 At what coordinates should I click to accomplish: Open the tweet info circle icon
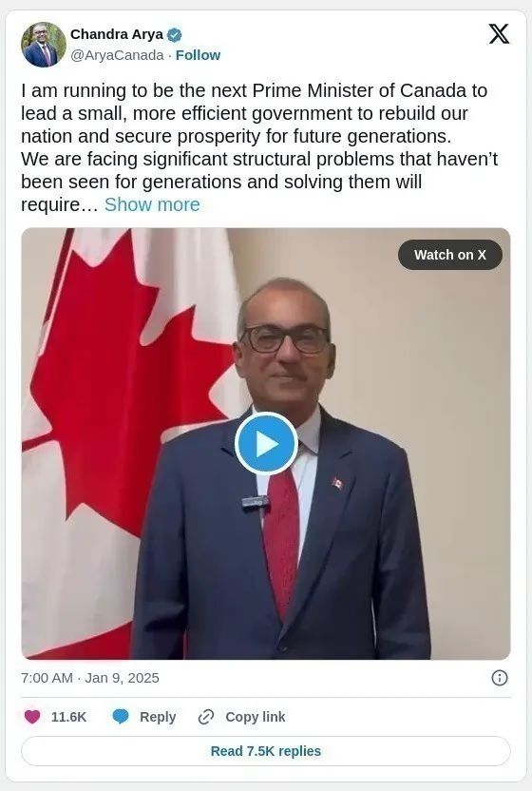point(499,678)
